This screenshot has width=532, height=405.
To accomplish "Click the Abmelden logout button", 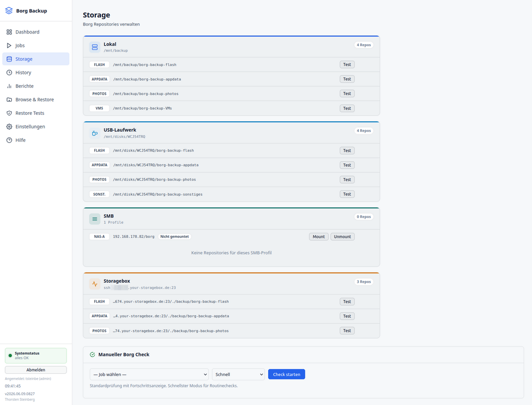I will (36, 370).
